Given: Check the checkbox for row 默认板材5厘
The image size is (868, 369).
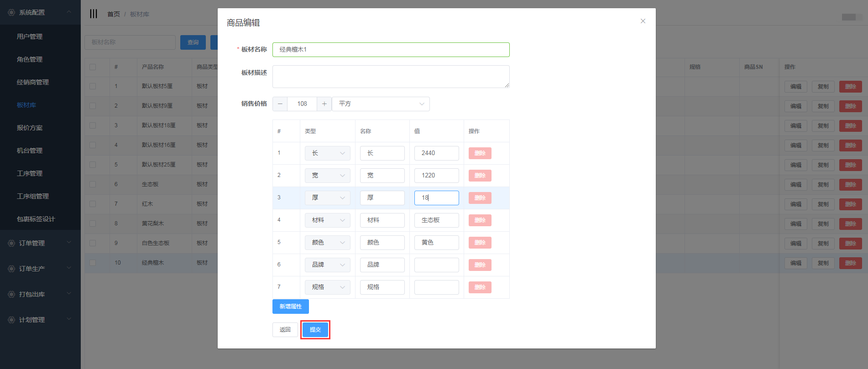Looking at the screenshot, I should pos(93,86).
